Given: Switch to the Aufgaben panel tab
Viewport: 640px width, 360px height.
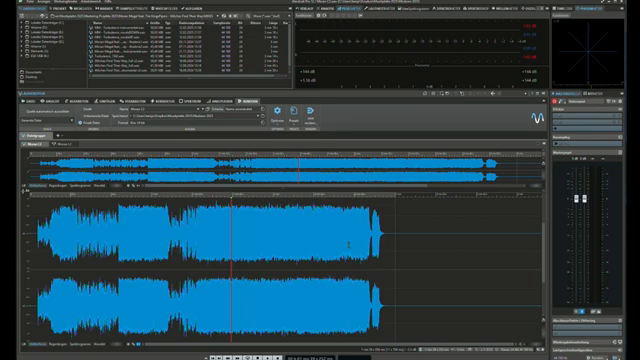Looking at the screenshot, I should point(191,8).
